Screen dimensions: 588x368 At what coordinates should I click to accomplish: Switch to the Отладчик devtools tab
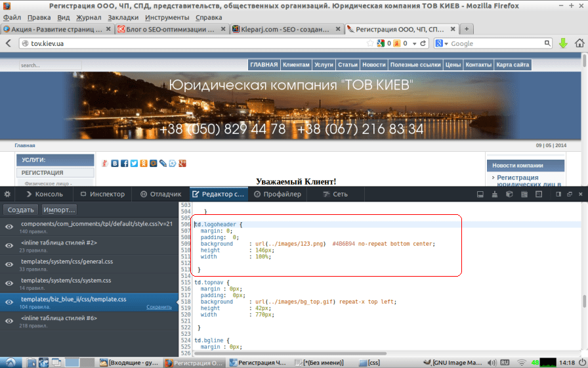pyautogui.click(x=161, y=194)
